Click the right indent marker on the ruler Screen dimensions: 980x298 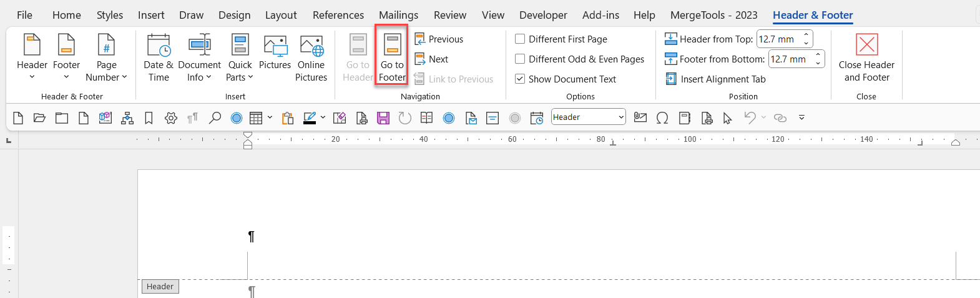956,142
